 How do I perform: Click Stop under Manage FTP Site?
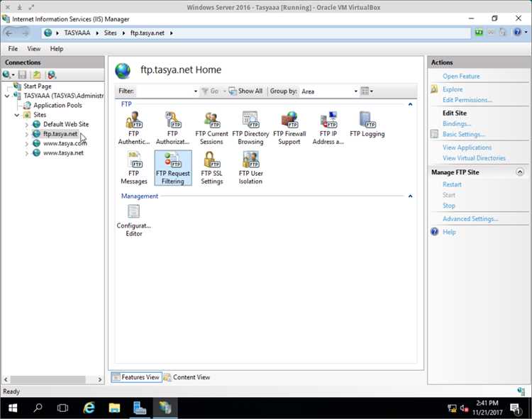(x=449, y=206)
